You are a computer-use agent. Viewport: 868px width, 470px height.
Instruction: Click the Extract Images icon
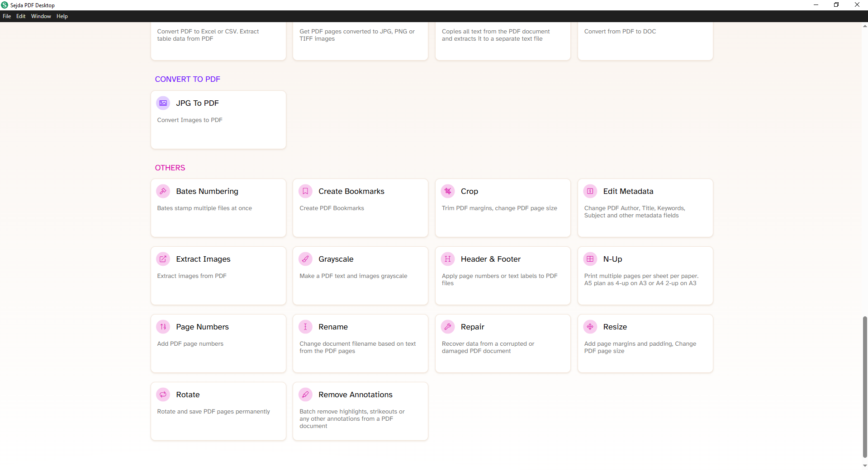coord(163,259)
